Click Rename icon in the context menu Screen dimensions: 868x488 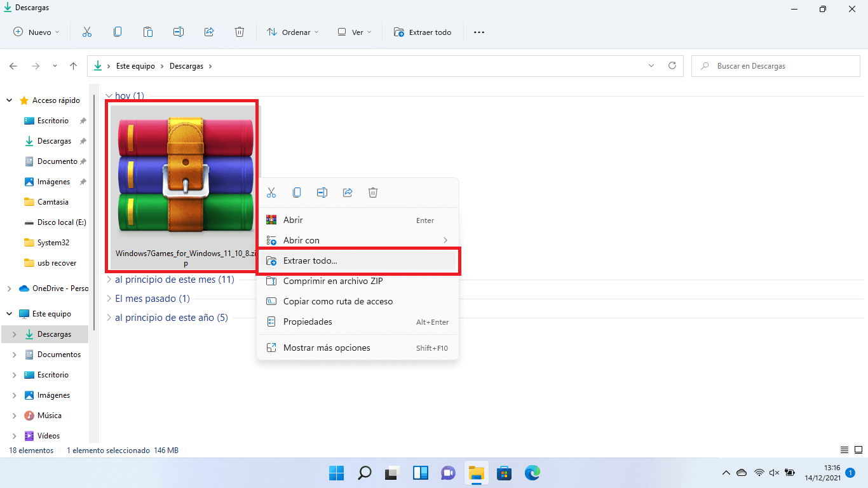[322, 193]
